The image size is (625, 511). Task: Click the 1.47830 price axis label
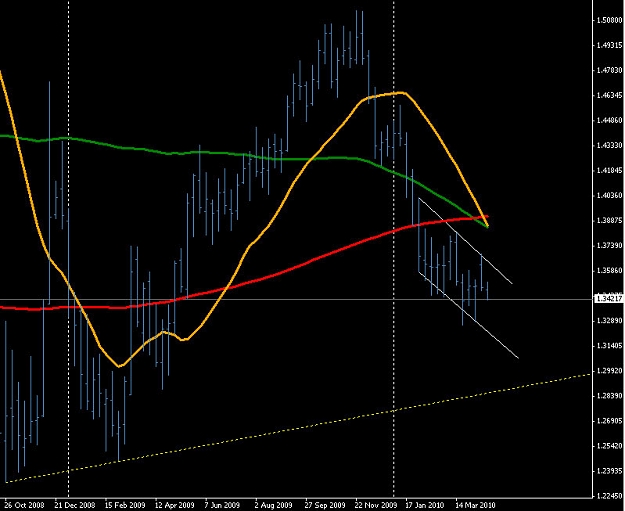609,70
